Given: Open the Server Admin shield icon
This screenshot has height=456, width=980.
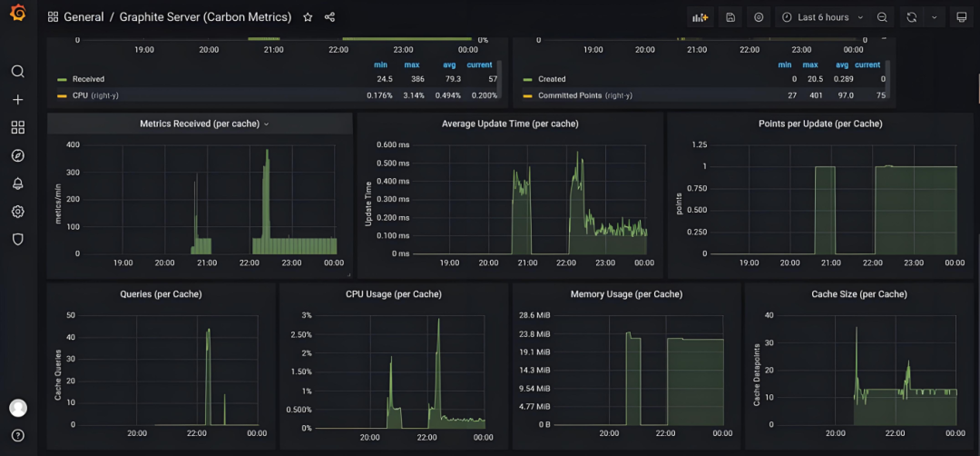Looking at the screenshot, I should tap(18, 239).
